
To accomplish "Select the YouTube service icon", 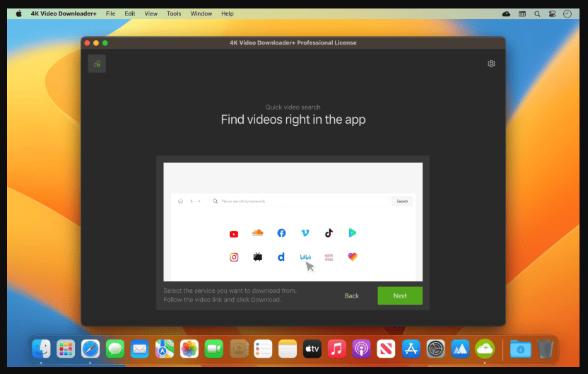I will [234, 234].
